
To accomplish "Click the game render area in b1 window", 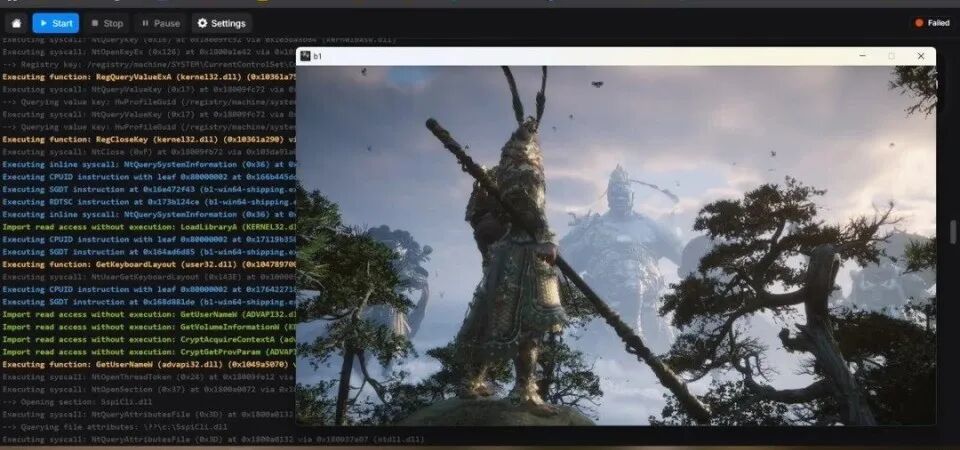I will pyautogui.click(x=616, y=245).
